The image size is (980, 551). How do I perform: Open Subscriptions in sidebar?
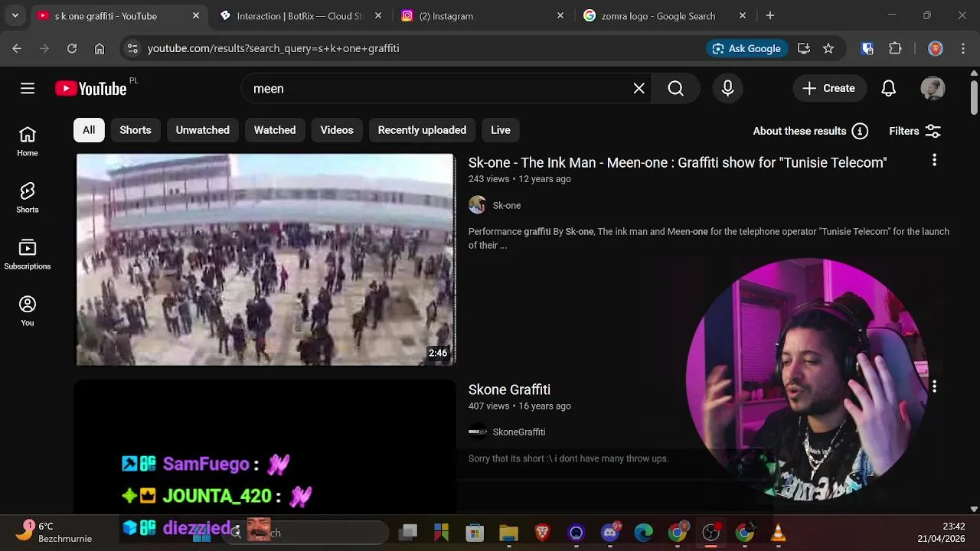(x=28, y=255)
